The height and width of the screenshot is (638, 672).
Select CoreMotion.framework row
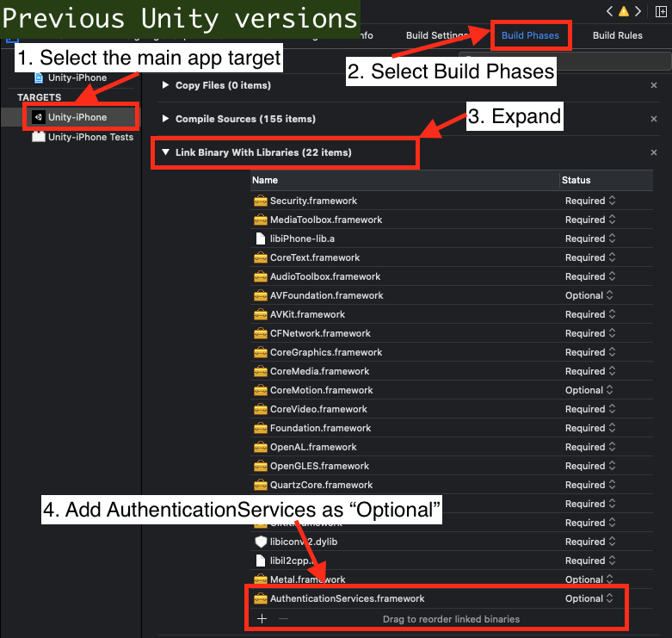pyautogui.click(x=452, y=390)
